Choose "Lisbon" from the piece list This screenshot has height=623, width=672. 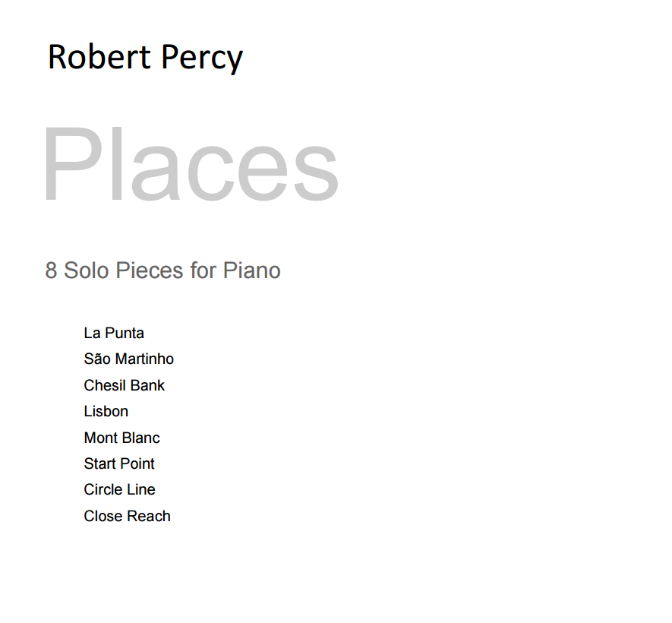tap(106, 411)
